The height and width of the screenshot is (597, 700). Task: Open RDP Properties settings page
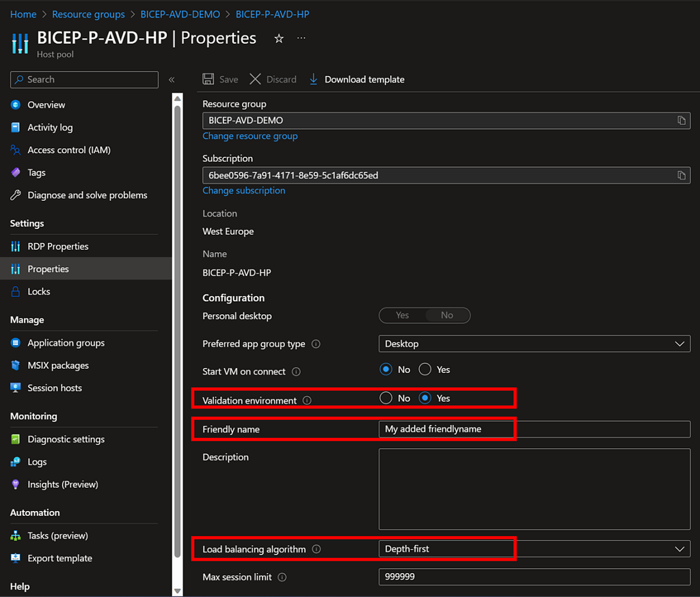coord(58,247)
